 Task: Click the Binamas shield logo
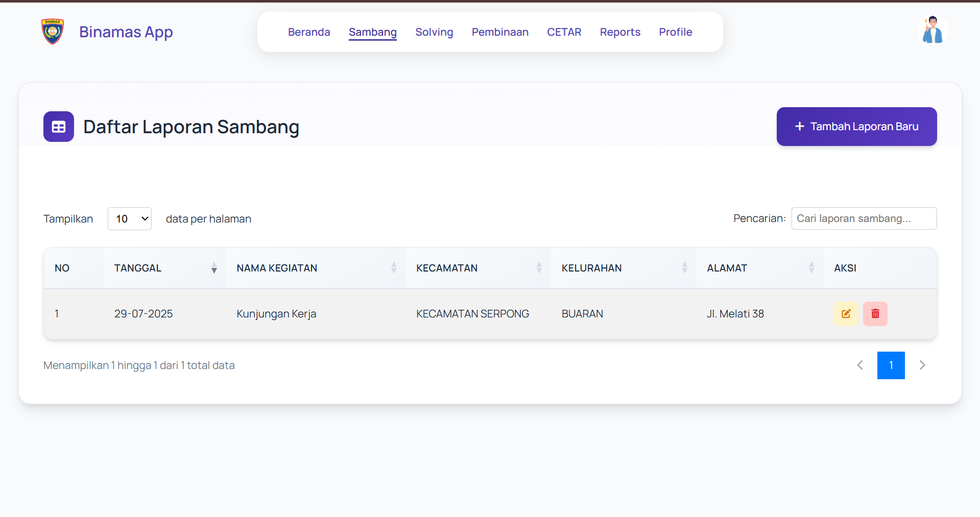point(53,32)
